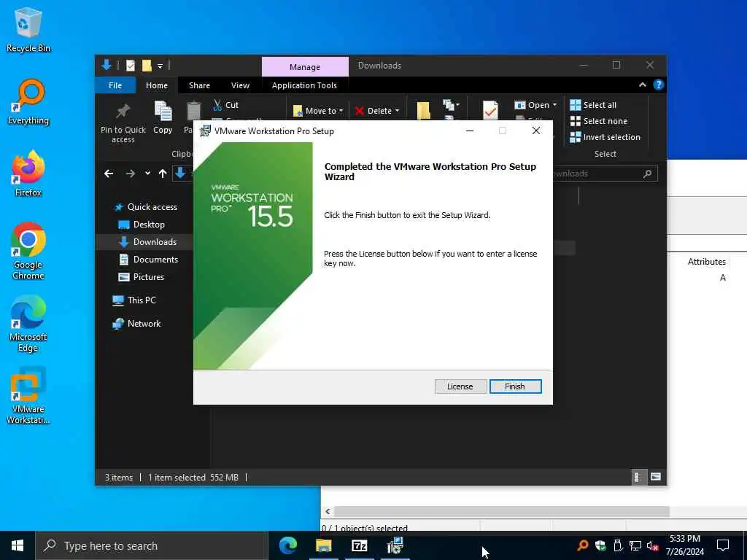Switch to the Home ribbon tab

[157, 85]
